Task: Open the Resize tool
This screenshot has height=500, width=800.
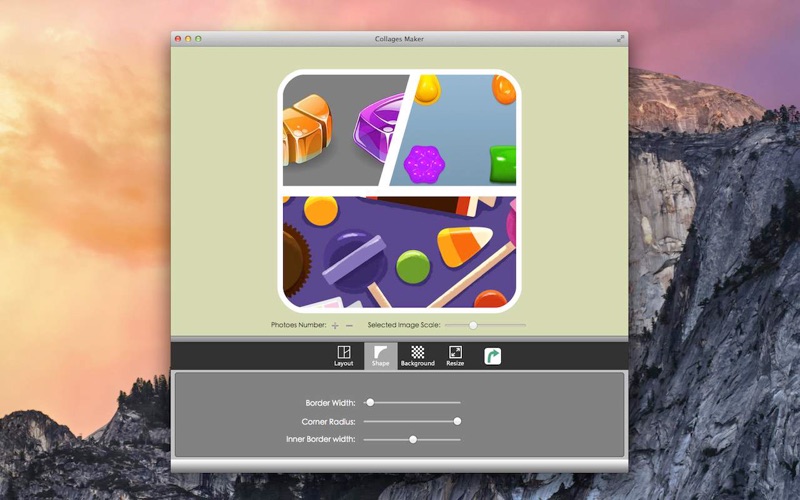Action: (x=455, y=355)
